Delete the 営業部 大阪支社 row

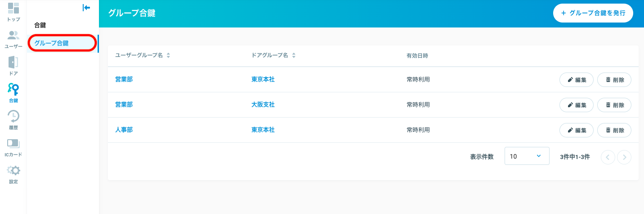pyautogui.click(x=614, y=105)
